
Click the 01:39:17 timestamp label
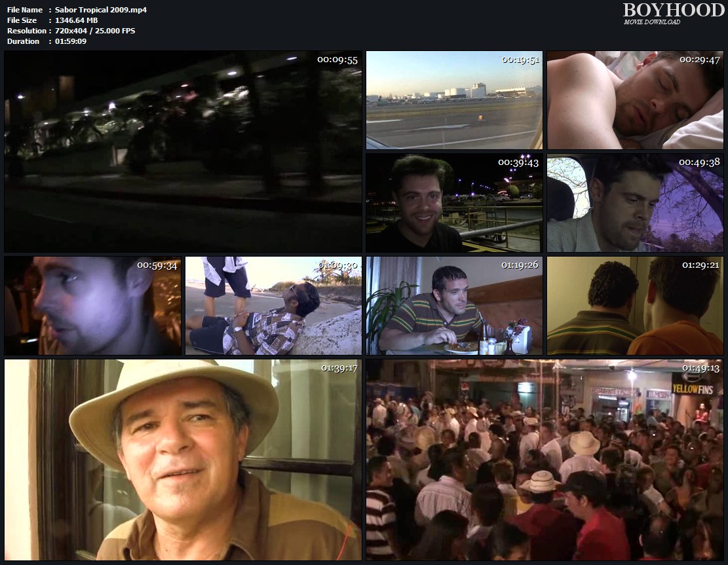339,368
